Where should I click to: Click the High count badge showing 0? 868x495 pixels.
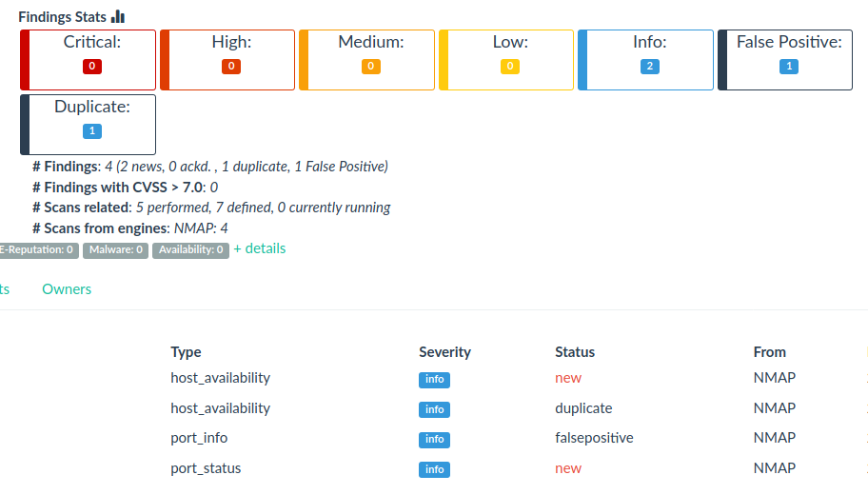231,67
